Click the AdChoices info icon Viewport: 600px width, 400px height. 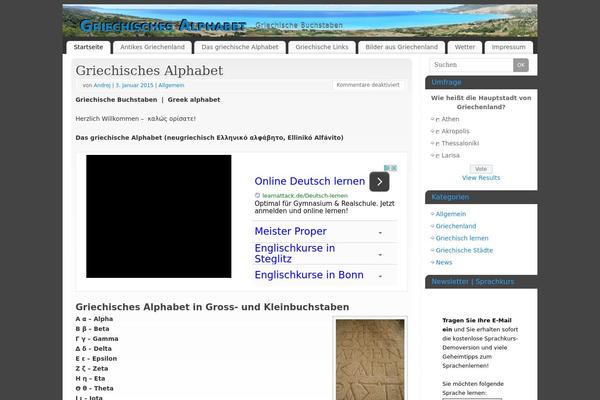point(387,168)
